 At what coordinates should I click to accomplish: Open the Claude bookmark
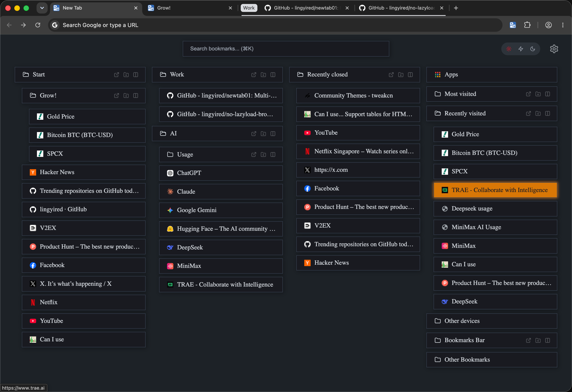tap(221, 192)
